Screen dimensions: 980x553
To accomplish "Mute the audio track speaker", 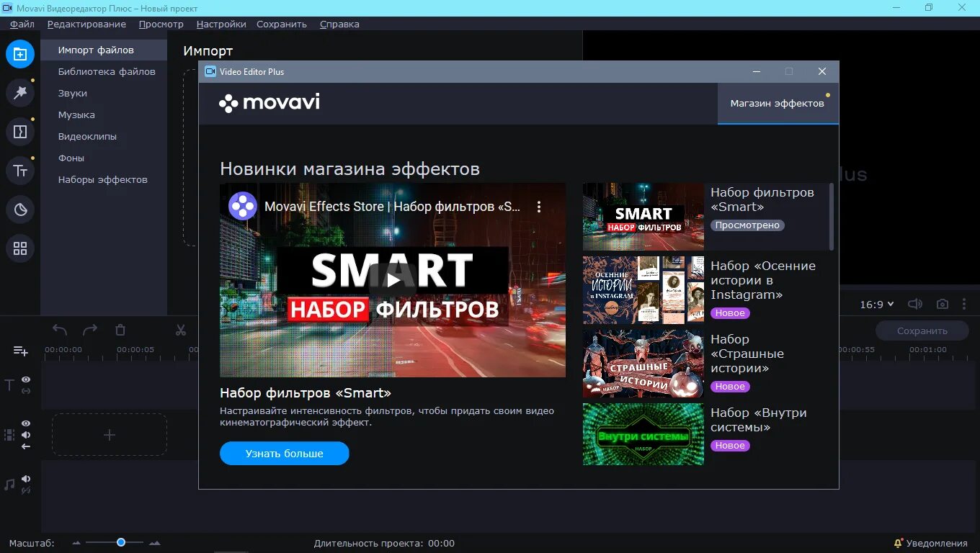I will coord(26,479).
